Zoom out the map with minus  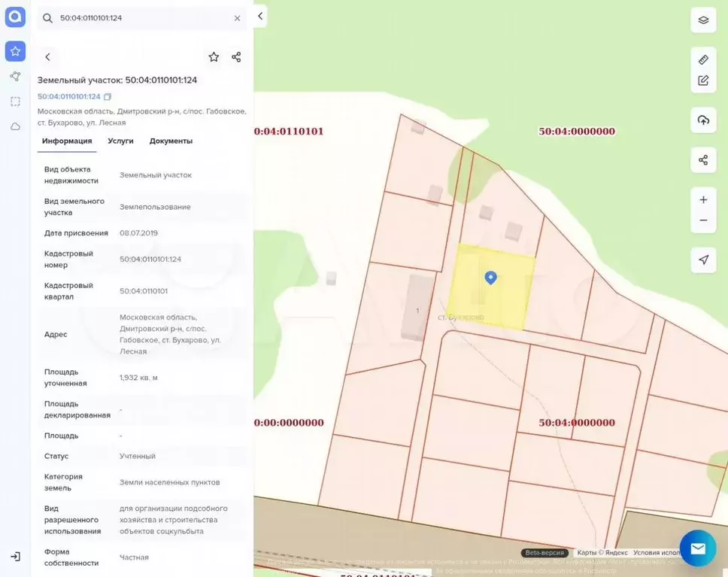[x=703, y=220]
